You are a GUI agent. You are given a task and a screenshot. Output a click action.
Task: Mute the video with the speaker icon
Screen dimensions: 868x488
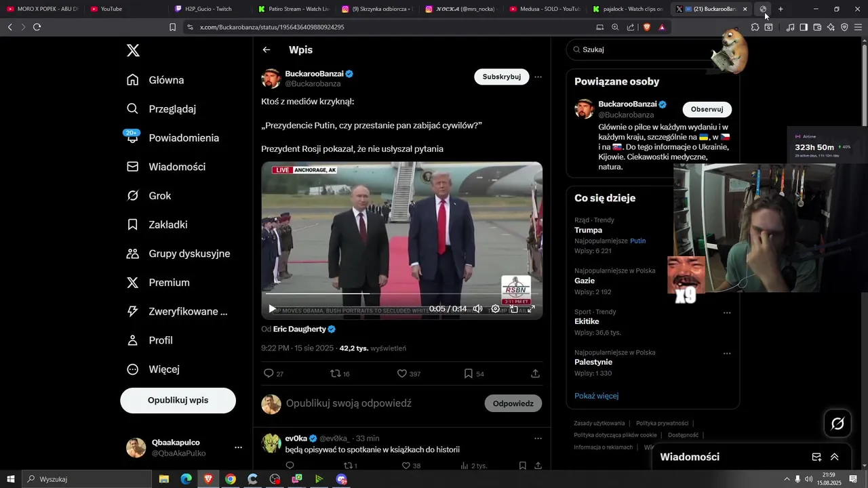point(477,309)
